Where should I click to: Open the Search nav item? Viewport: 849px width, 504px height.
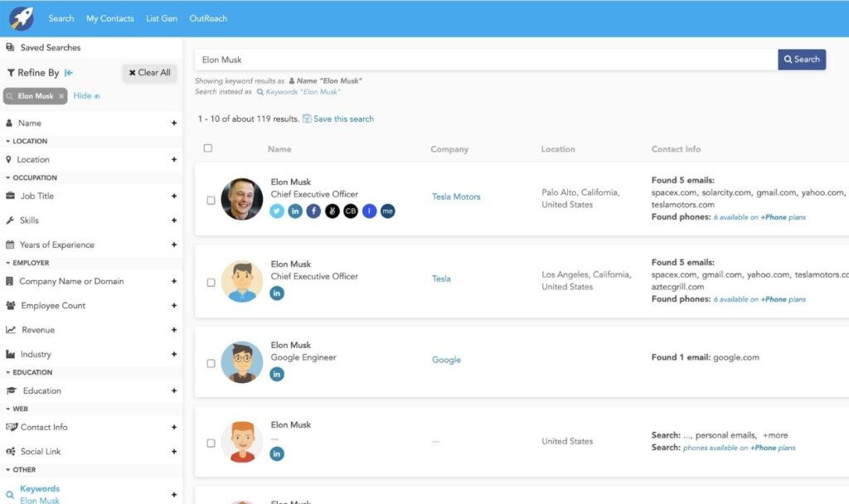61,18
